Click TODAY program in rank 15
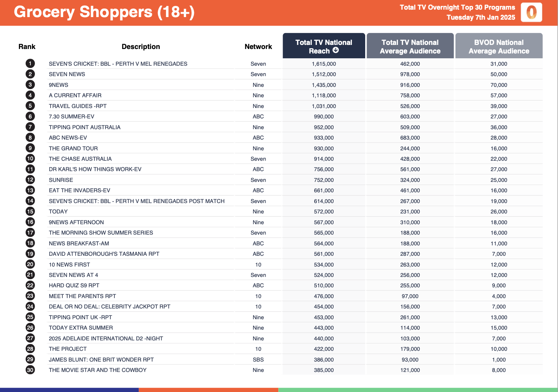Screen dimensions: 558x392 tap(58, 212)
